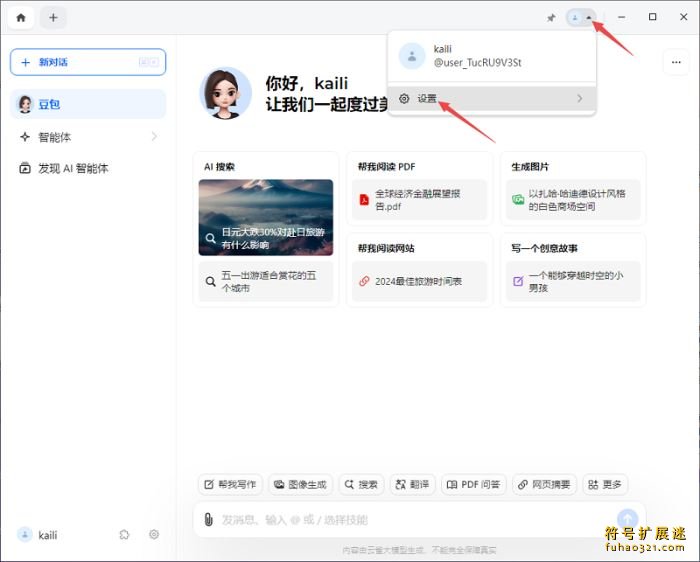Click the 帮我阅读网站 card heading
This screenshot has height=562, width=700.
pos(386,249)
